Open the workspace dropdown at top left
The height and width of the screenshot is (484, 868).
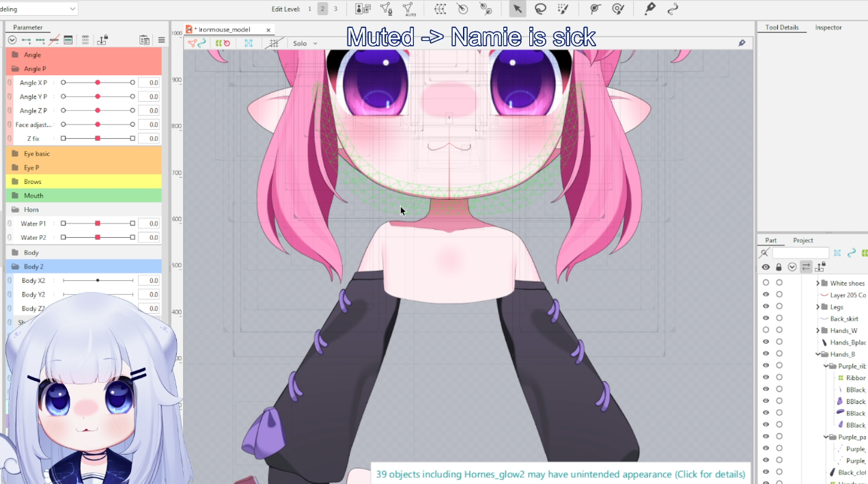pos(39,9)
